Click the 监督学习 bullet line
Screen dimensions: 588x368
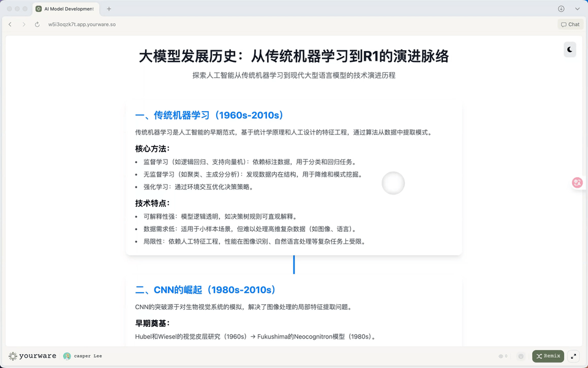pos(250,162)
